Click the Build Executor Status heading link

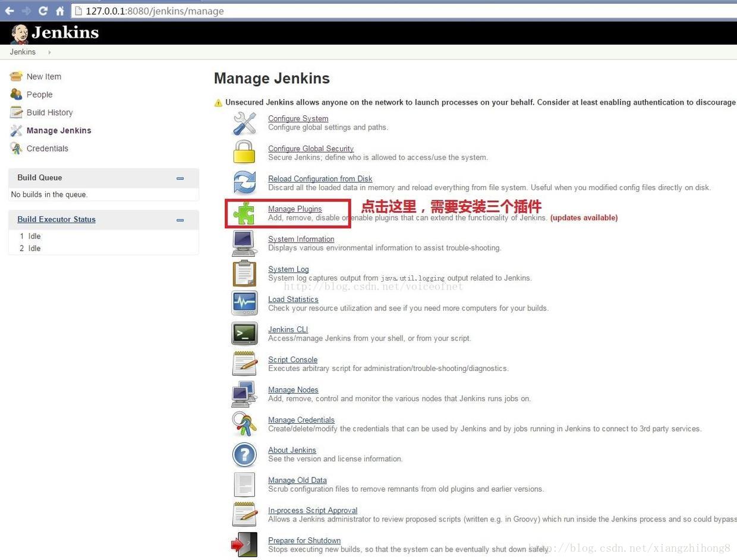[56, 219]
